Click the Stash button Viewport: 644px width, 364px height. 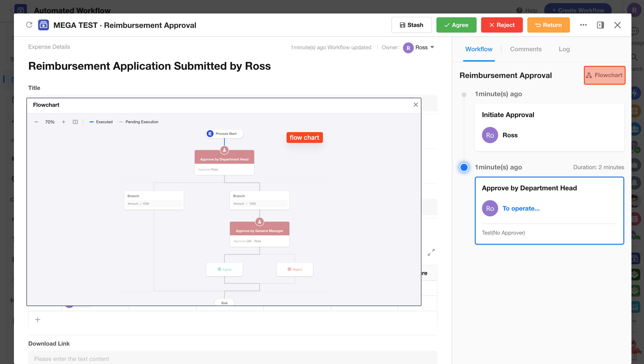pos(411,25)
